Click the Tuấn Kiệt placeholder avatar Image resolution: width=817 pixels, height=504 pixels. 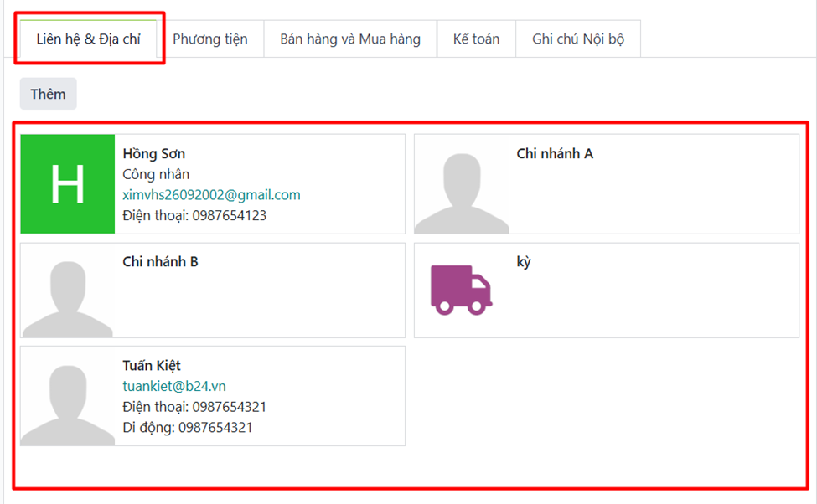point(67,396)
